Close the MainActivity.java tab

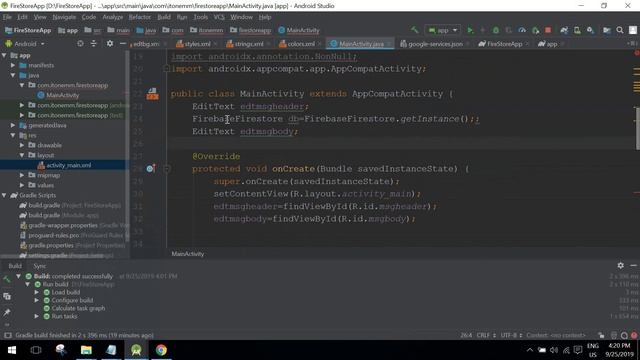tap(389, 44)
